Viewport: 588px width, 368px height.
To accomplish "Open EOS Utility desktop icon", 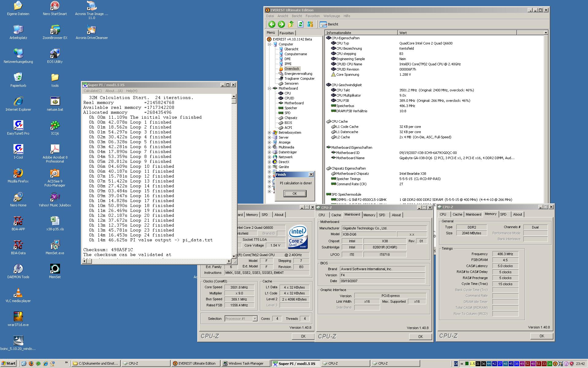I will click(55, 56).
